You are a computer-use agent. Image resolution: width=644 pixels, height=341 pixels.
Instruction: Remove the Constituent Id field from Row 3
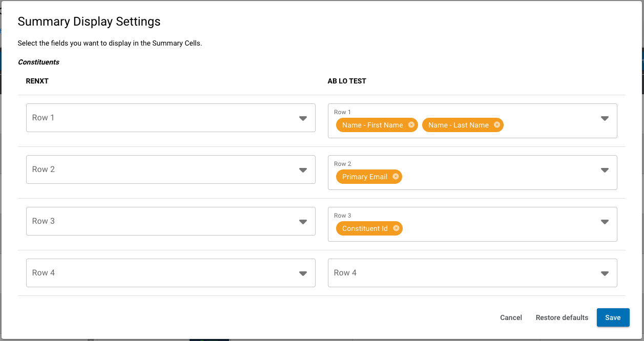[396, 228]
